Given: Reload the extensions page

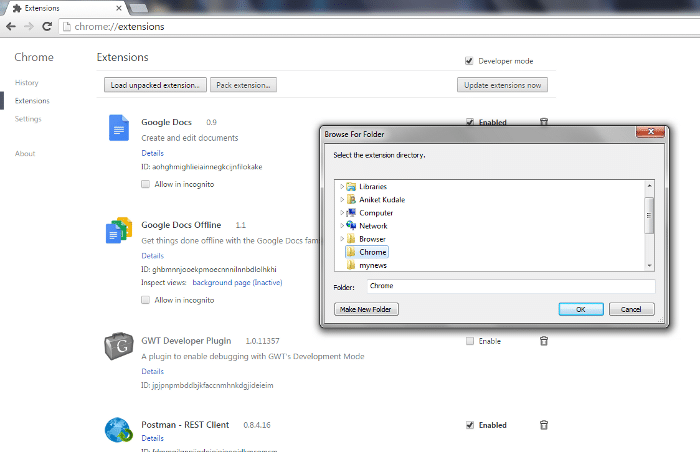Looking at the screenshot, I should pos(47,27).
